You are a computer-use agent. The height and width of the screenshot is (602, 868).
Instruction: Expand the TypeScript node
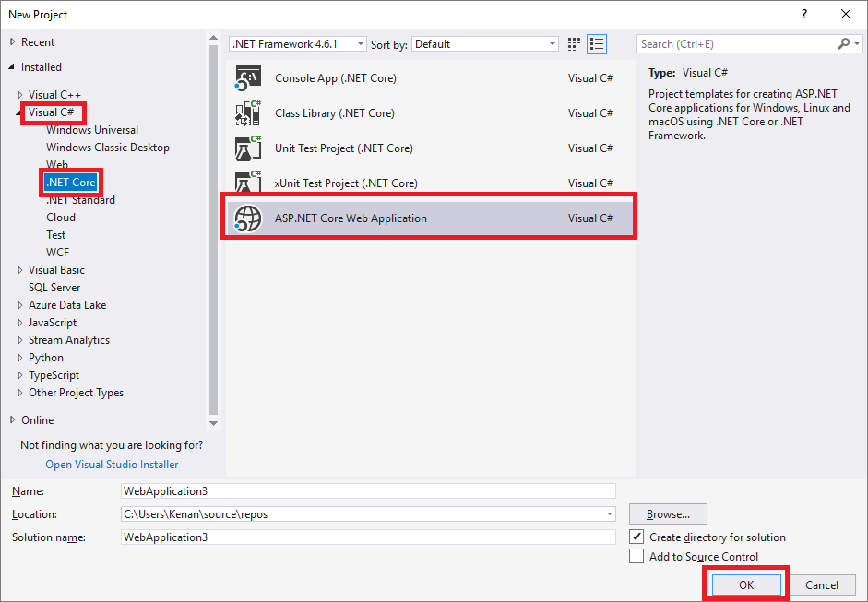pos(20,375)
